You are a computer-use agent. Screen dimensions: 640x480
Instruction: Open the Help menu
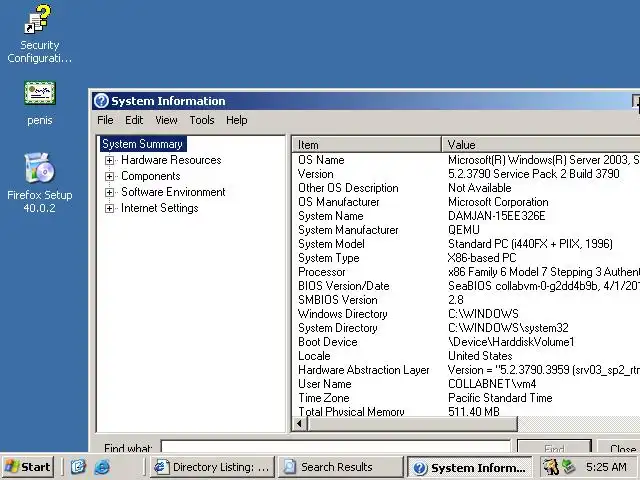tap(237, 120)
